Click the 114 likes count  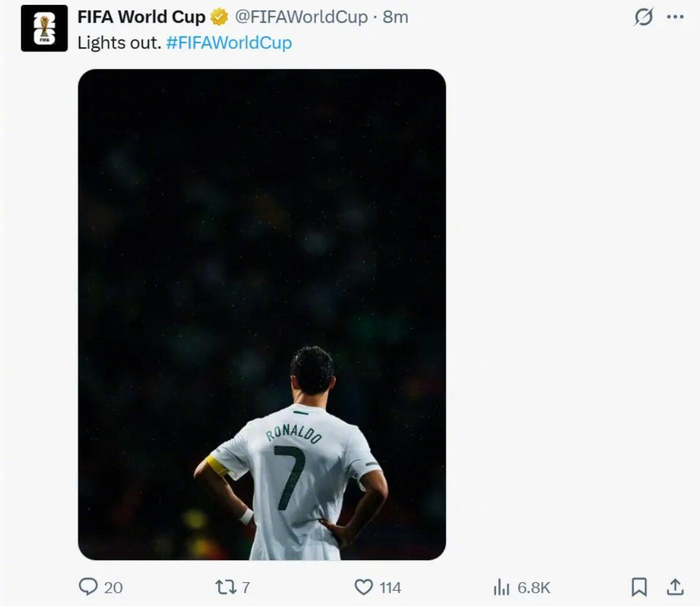tap(390, 587)
